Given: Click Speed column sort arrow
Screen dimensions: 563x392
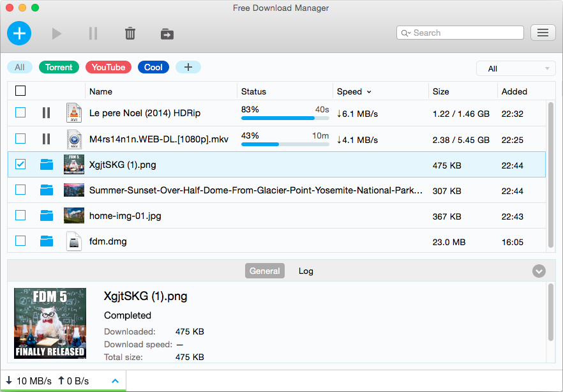Looking at the screenshot, I should pyautogui.click(x=369, y=92).
